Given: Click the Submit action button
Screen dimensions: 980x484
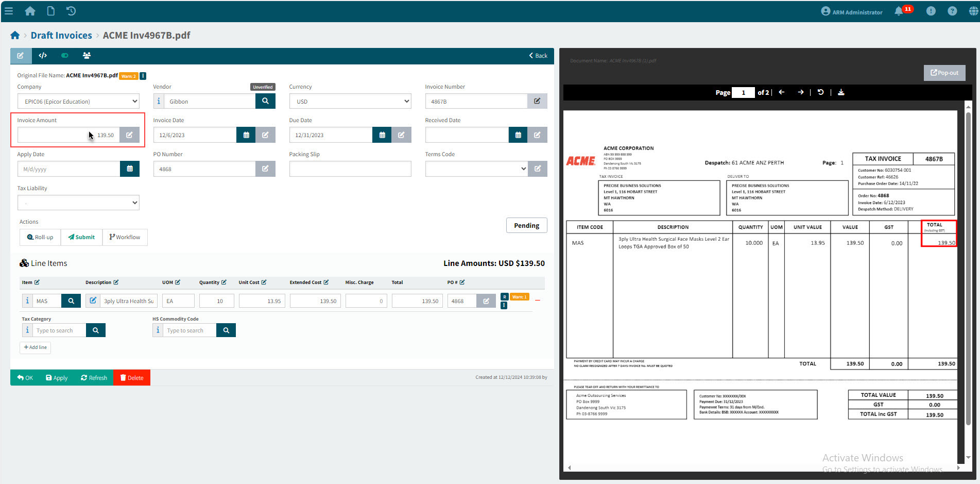Looking at the screenshot, I should pos(81,237).
